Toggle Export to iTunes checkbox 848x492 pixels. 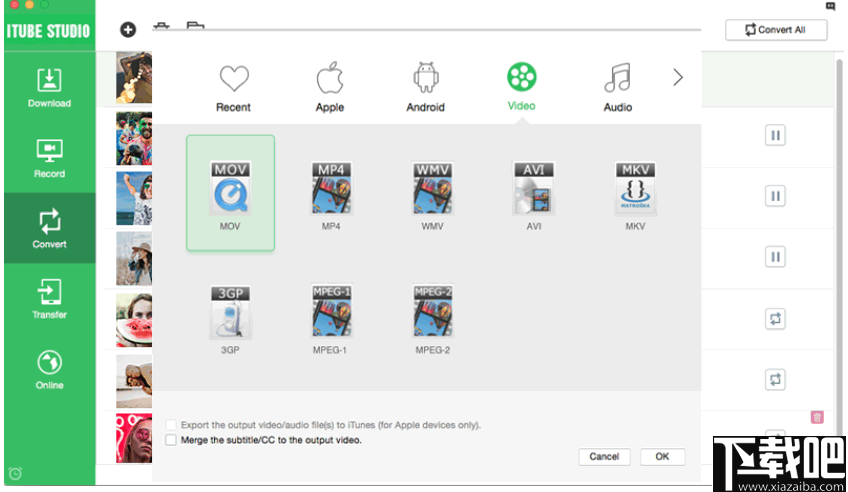point(171,425)
